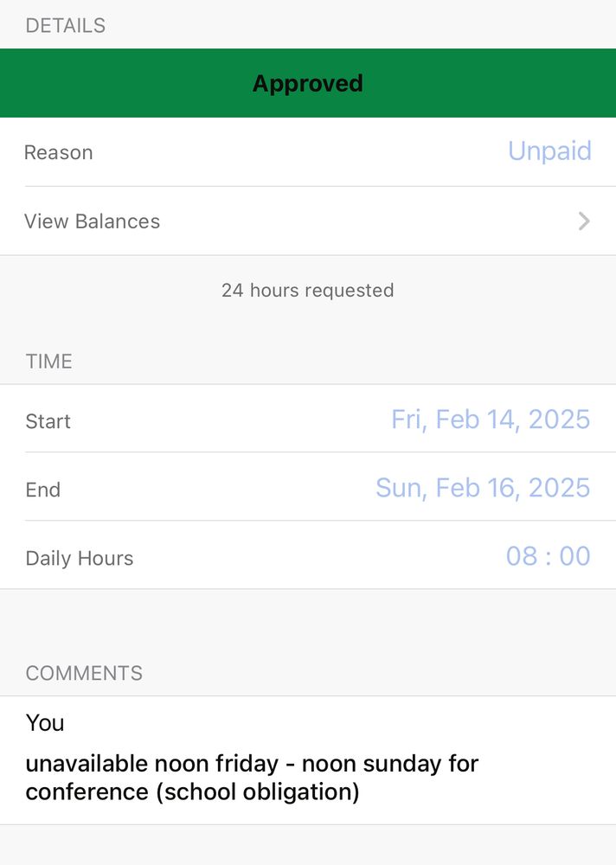616x865 pixels.
Task: Tap the Start row label
Action: tap(48, 420)
